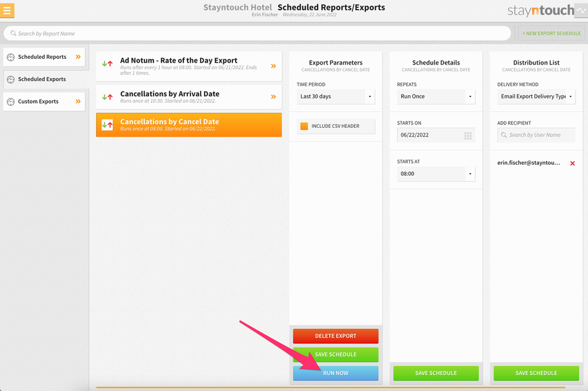Click the clock icon beside Scheduled Exports

11,79
